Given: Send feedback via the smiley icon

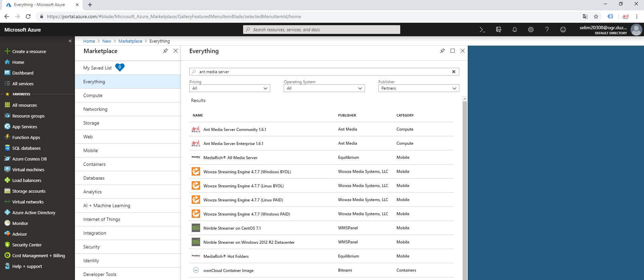Looking at the screenshot, I should (x=563, y=30).
